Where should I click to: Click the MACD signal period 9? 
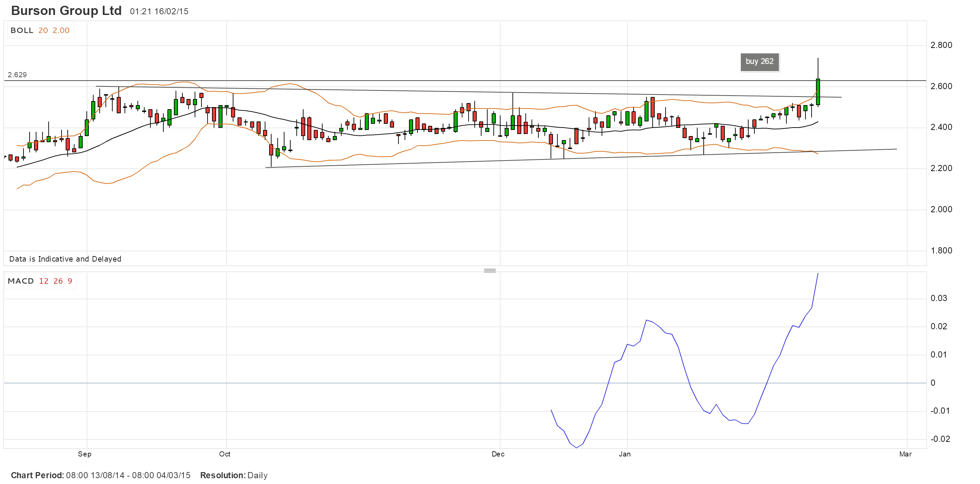(70, 281)
